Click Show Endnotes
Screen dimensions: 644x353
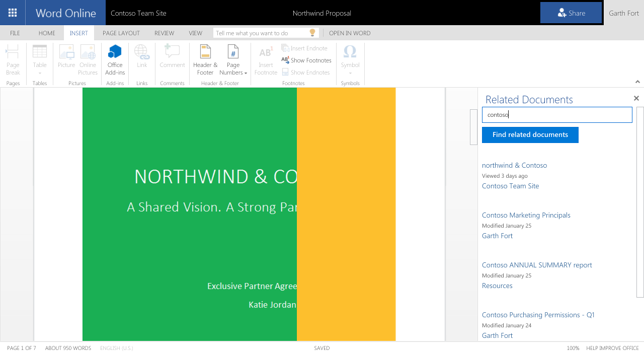pos(306,73)
